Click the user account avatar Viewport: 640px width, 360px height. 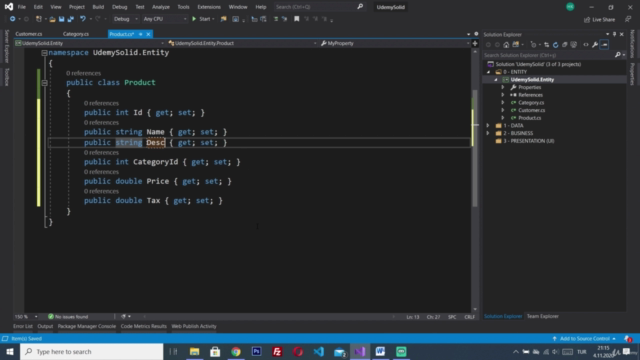570,7
